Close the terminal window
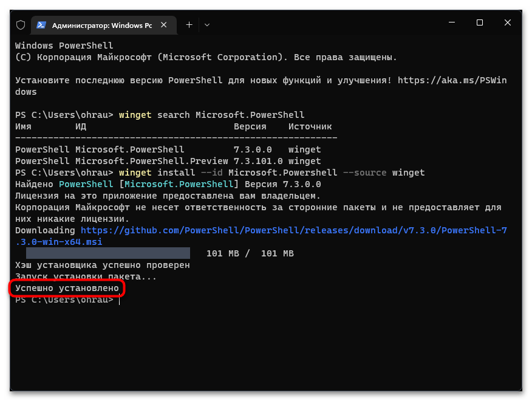This screenshot has width=532, height=401. [508, 23]
